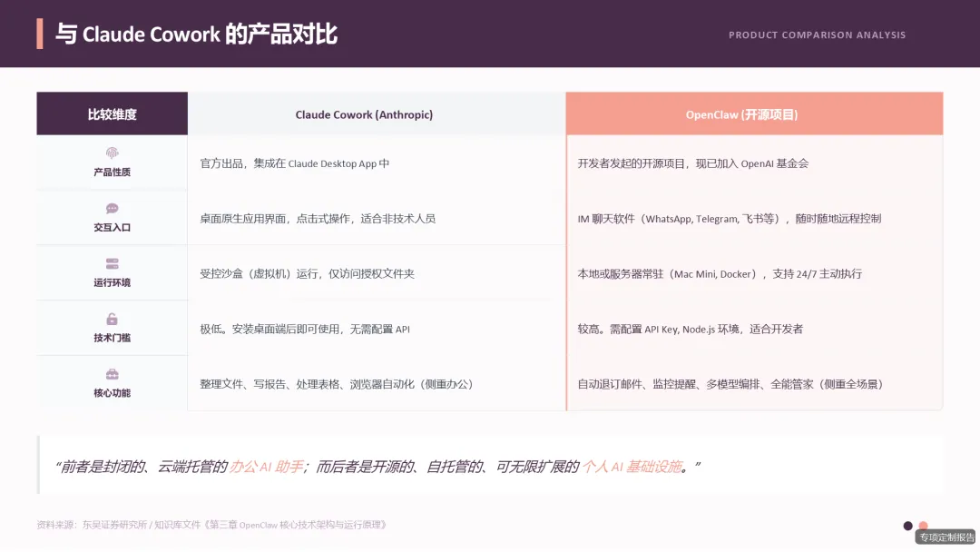The height and width of the screenshot is (552, 980).
Task: Click the 核心功能 row label
Action: [x=112, y=392]
